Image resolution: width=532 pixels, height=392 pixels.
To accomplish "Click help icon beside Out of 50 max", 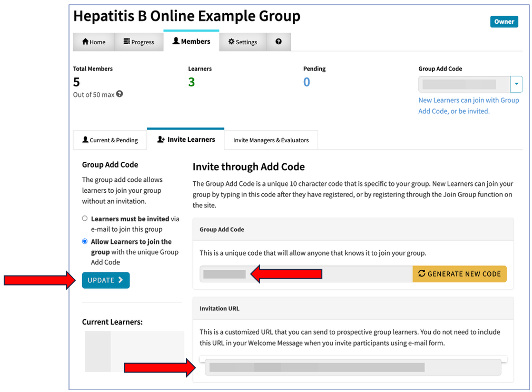I will tap(120, 94).
